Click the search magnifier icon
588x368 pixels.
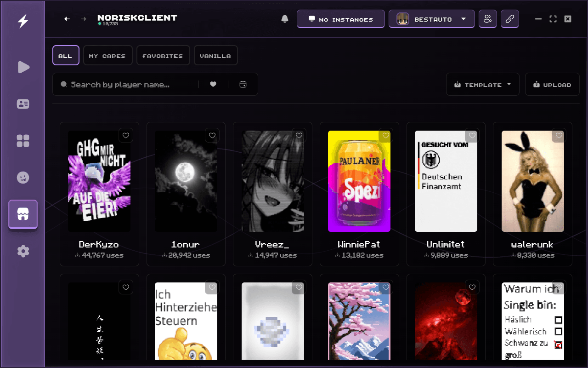pos(64,85)
